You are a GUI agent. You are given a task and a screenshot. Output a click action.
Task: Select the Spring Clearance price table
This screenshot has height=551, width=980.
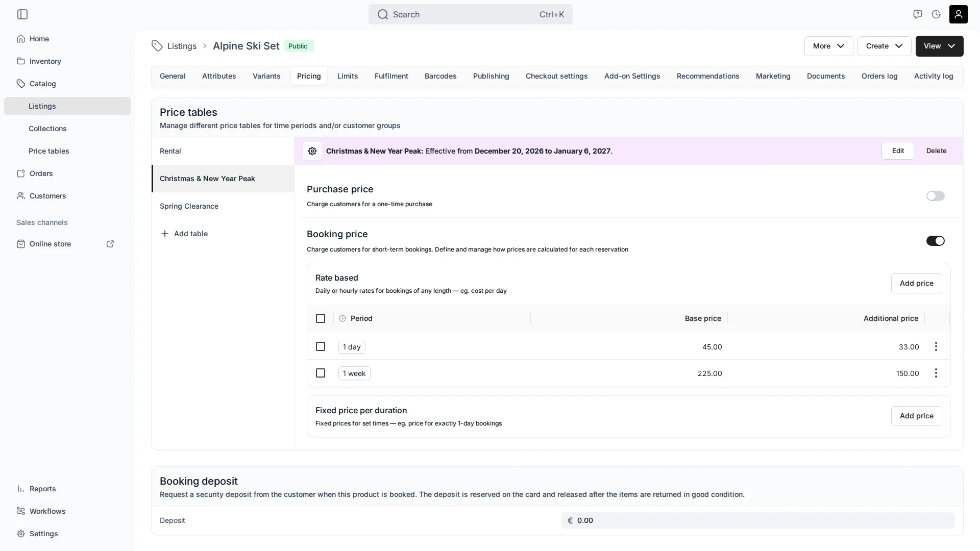(x=223, y=206)
